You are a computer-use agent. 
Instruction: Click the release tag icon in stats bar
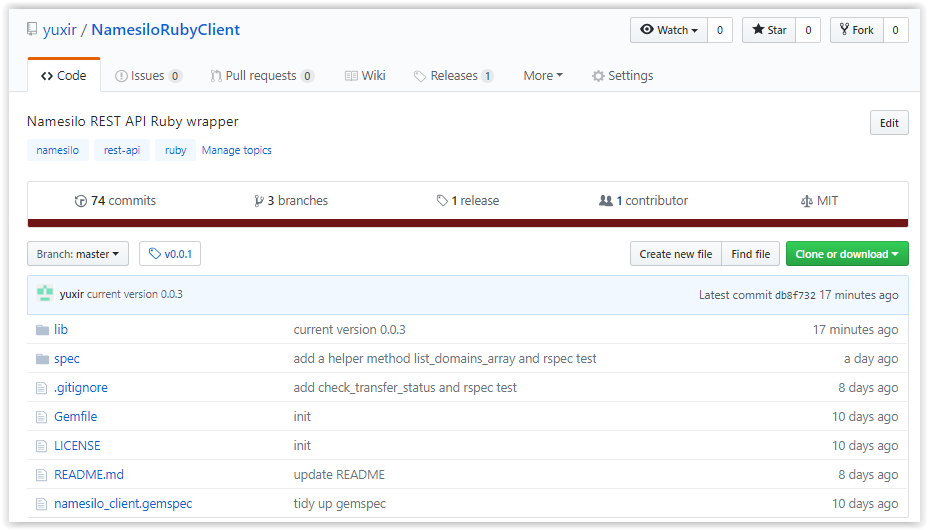(x=442, y=201)
